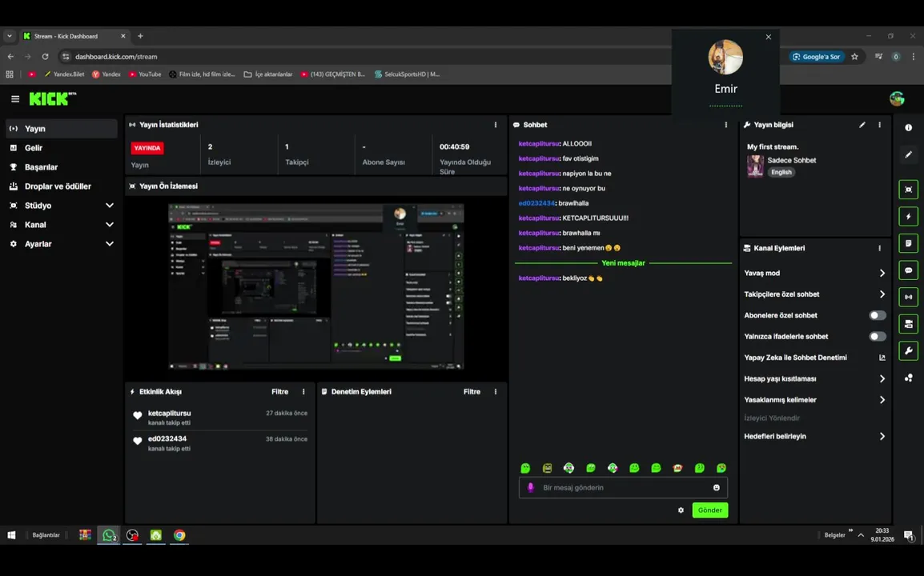Expand the Kanal menu chevron

pos(110,225)
